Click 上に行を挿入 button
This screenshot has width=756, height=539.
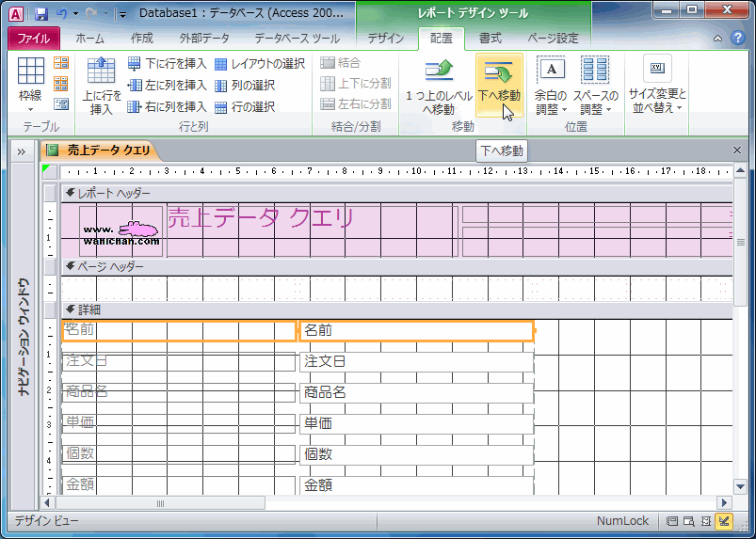(102, 86)
